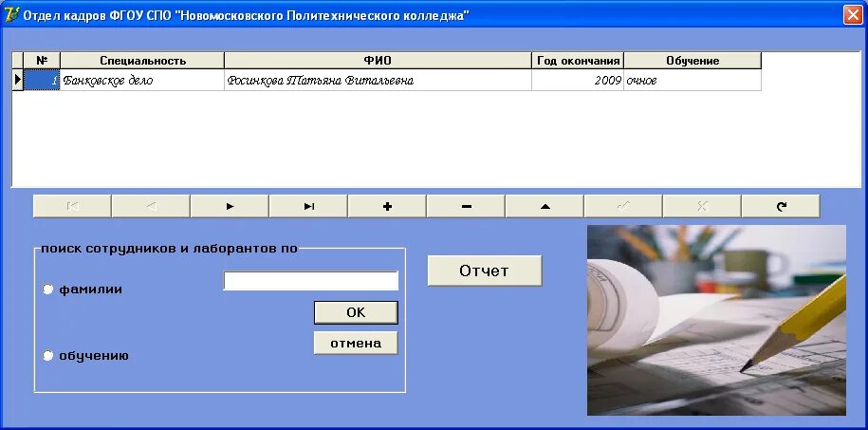
Task: Click the отмена button
Action: 356,343
